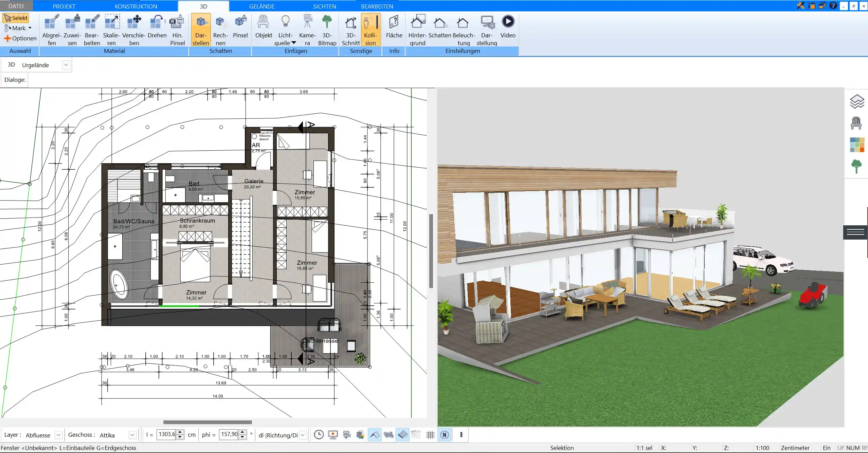The image size is (868, 453).
Task: Increase length value with up stepper
Action: click(181, 432)
